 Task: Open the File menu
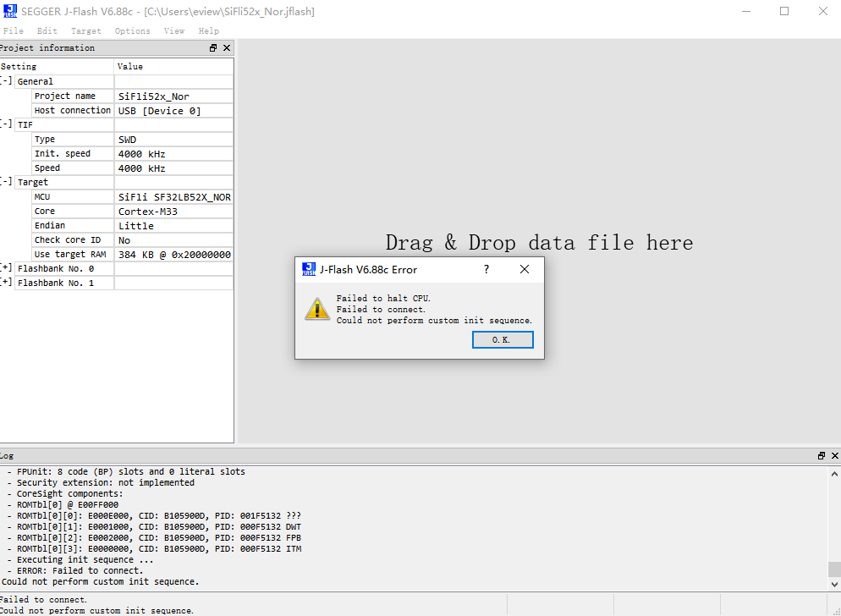click(x=13, y=30)
